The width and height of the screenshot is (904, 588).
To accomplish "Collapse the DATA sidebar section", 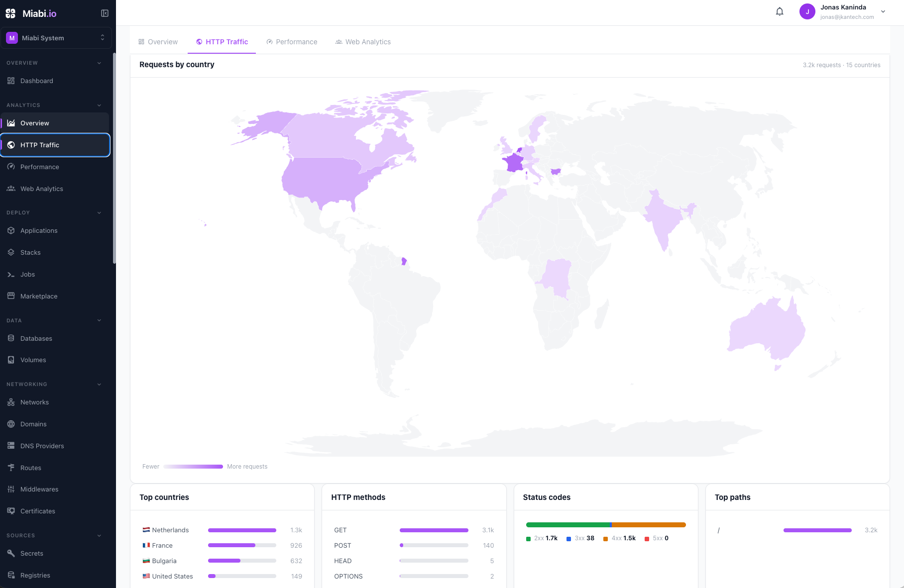I will click(x=99, y=320).
